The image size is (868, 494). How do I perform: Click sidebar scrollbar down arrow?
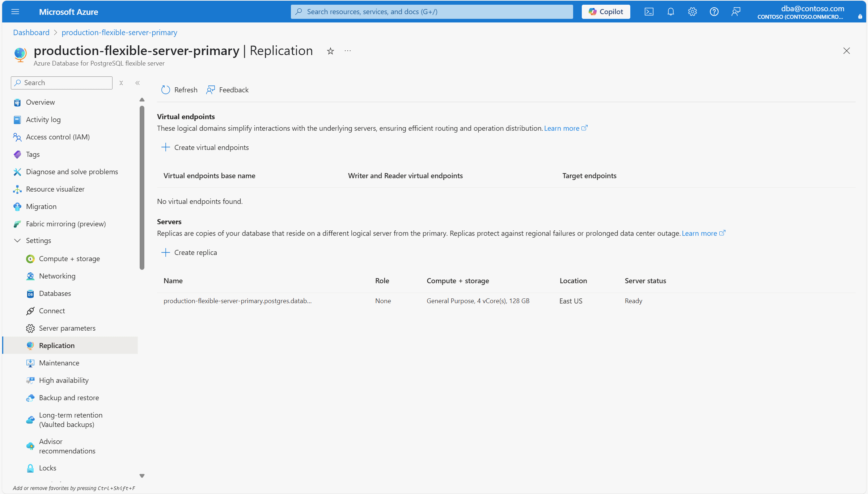[142, 476]
